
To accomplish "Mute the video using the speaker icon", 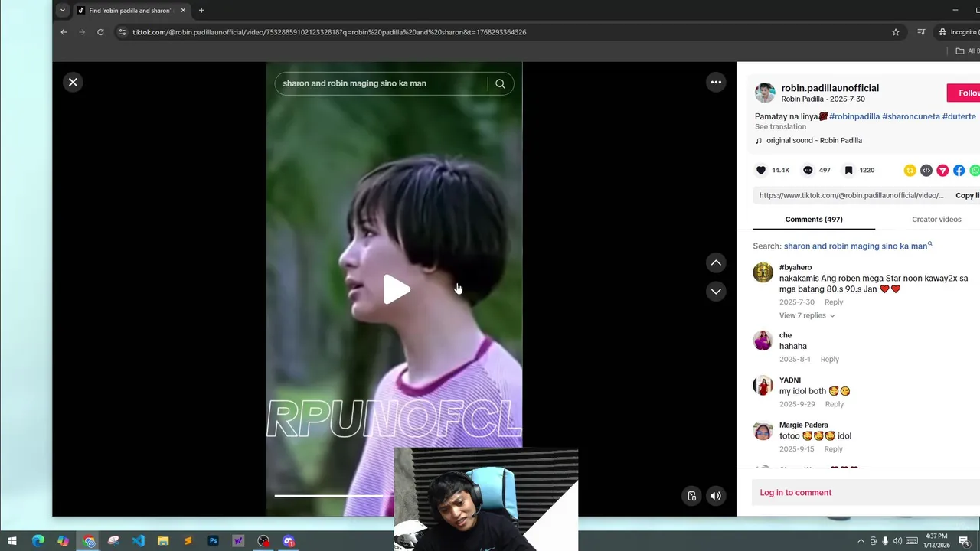I will point(715,496).
